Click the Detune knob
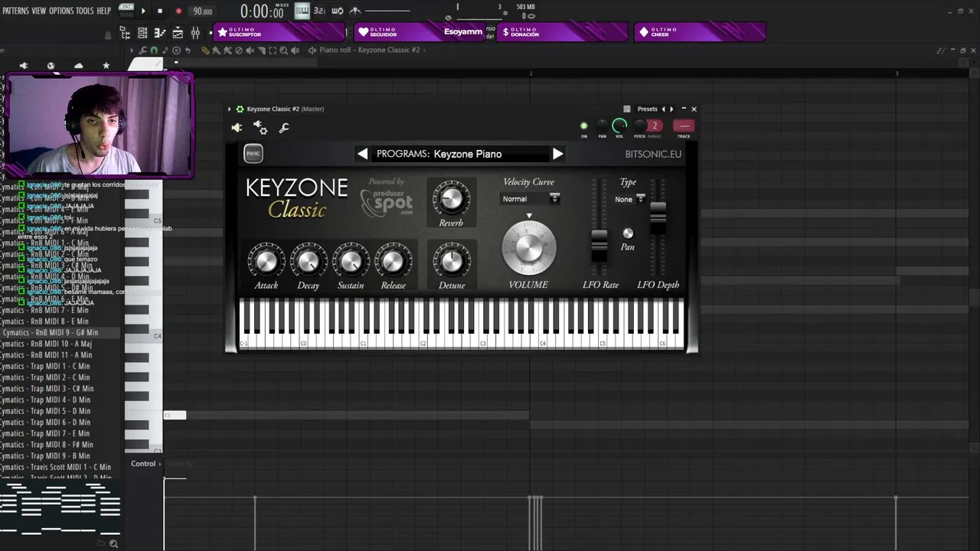Screen dimensions: 980x551 (x=452, y=262)
